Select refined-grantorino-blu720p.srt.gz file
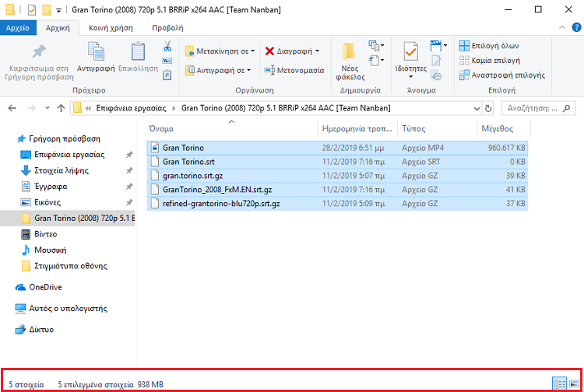584x392 pixels. pos(337,204)
